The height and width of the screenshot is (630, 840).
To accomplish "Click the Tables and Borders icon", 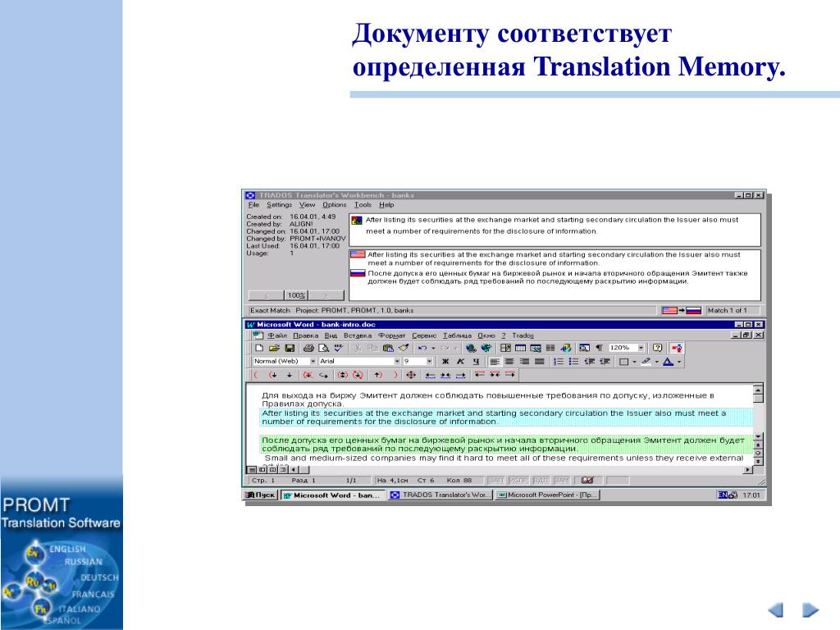I will click(505, 348).
